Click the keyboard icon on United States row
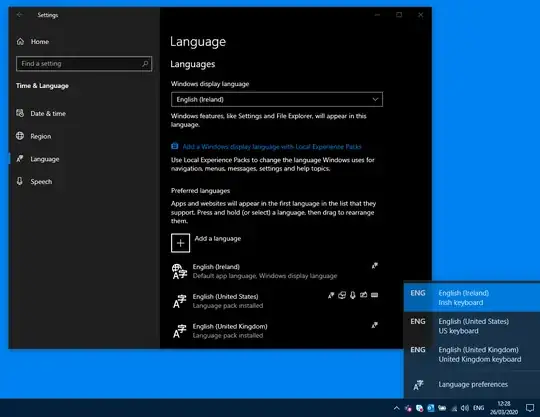This screenshot has width=540, height=417. (x=375, y=295)
